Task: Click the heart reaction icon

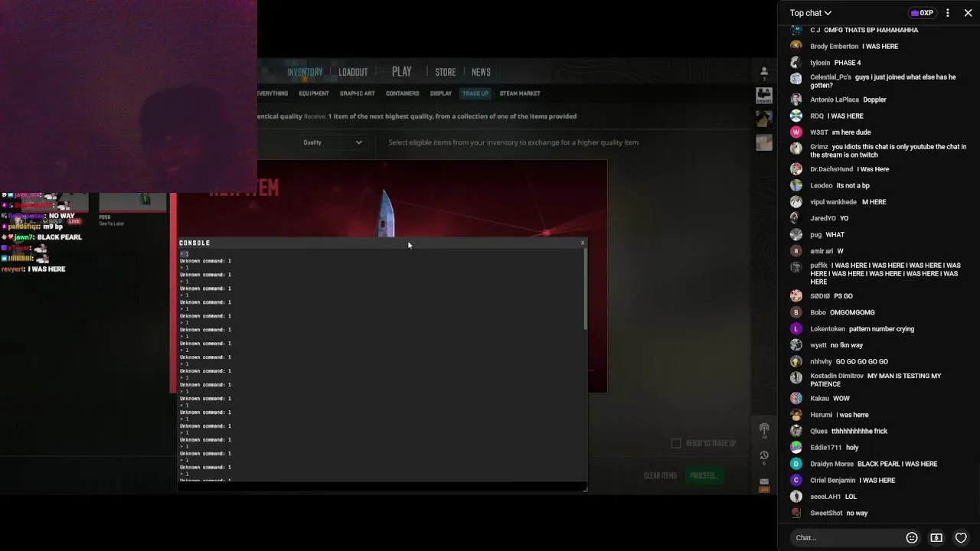Action: click(961, 538)
